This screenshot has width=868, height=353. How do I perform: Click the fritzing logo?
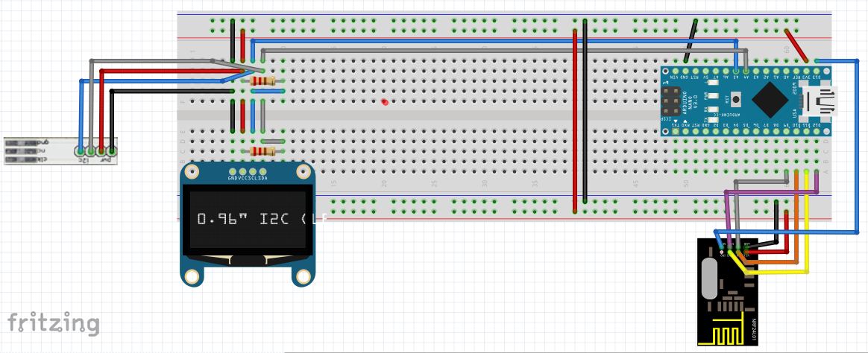click(53, 322)
